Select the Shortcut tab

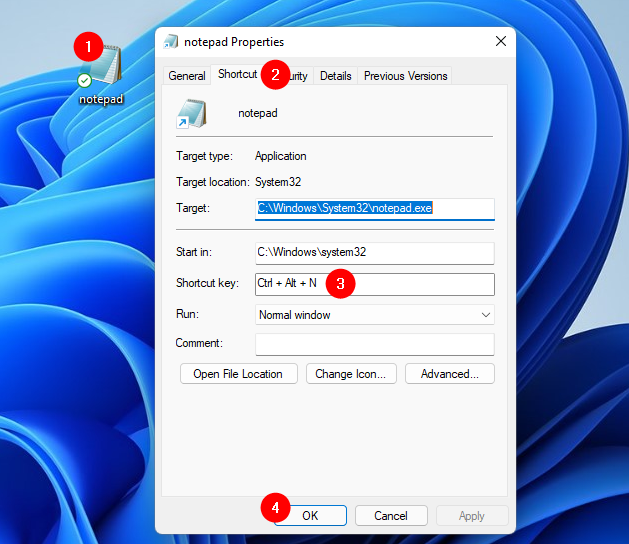[237, 74]
